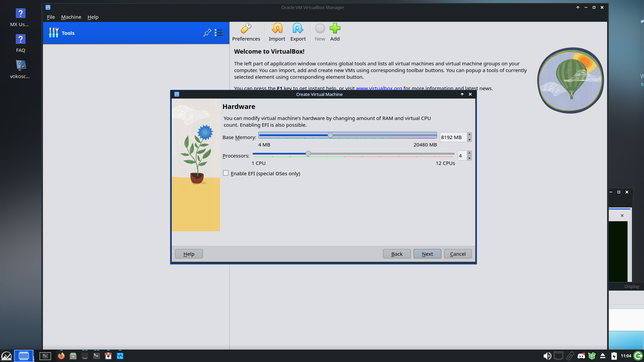Open the file manager taskbar icon
Image resolution: width=644 pixels, height=362 pixels.
click(x=73, y=356)
